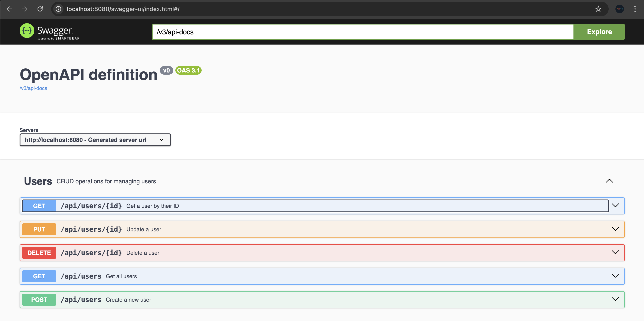This screenshot has width=644, height=321.
Task: Click the browser forward arrow
Action: click(x=25, y=9)
